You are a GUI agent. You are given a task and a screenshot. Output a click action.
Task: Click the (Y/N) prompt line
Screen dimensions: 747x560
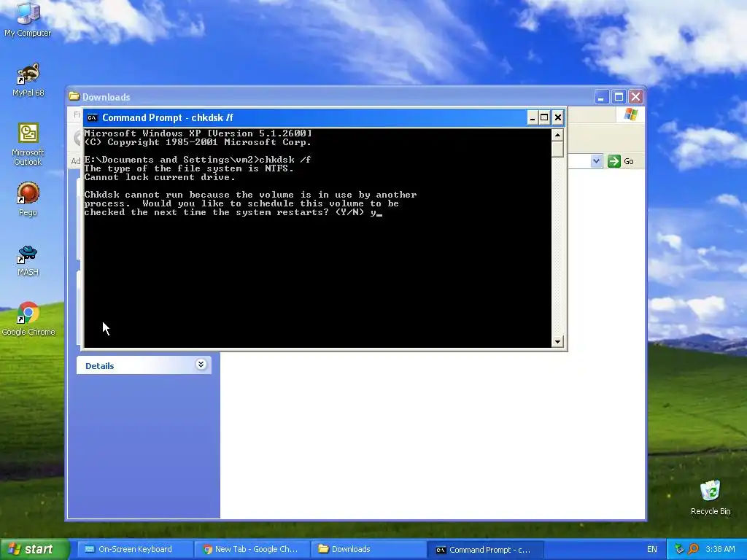tap(233, 212)
